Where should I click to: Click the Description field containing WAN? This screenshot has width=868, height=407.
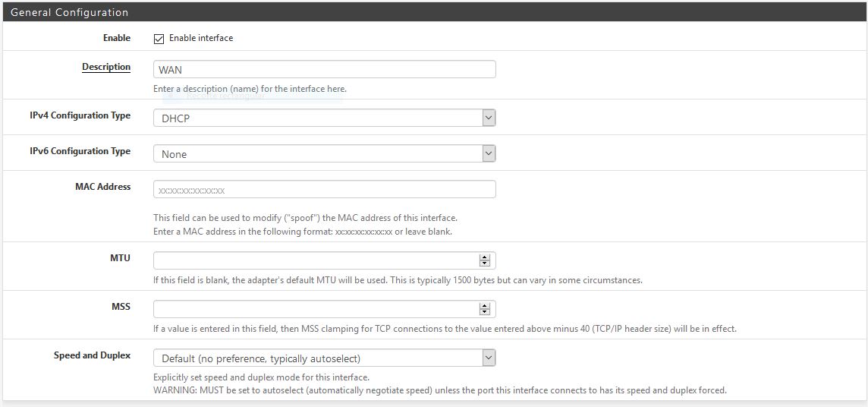(x=324, y=69)
